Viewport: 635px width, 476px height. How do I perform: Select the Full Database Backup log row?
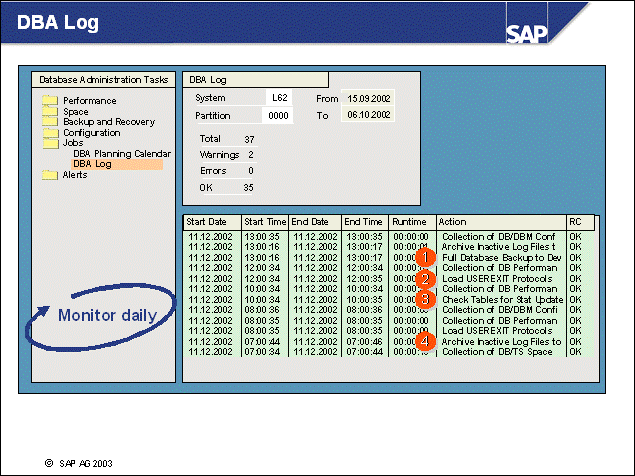tap(498, 257)
